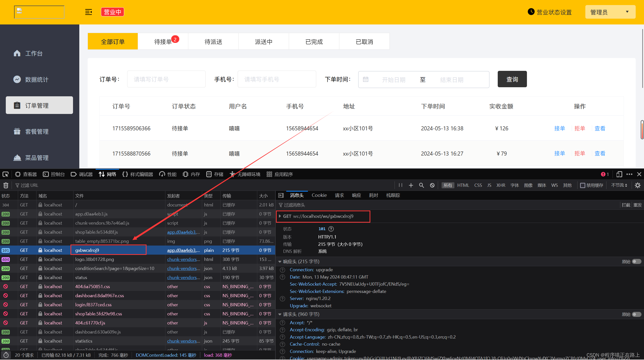Open the 管理员 dropdown menu
The height and width of the screenshot is (360, 644).
pyautogui.click(x=610, y=12)
